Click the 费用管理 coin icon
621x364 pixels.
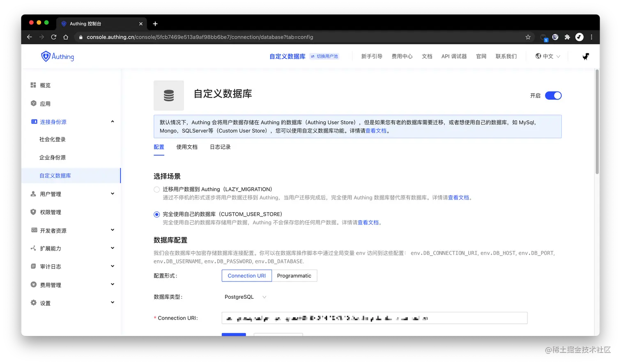(x=34, y=284)
